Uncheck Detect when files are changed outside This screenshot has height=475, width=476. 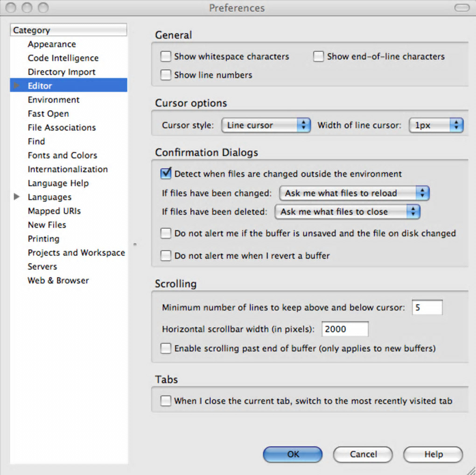click(x=166, y=174)
